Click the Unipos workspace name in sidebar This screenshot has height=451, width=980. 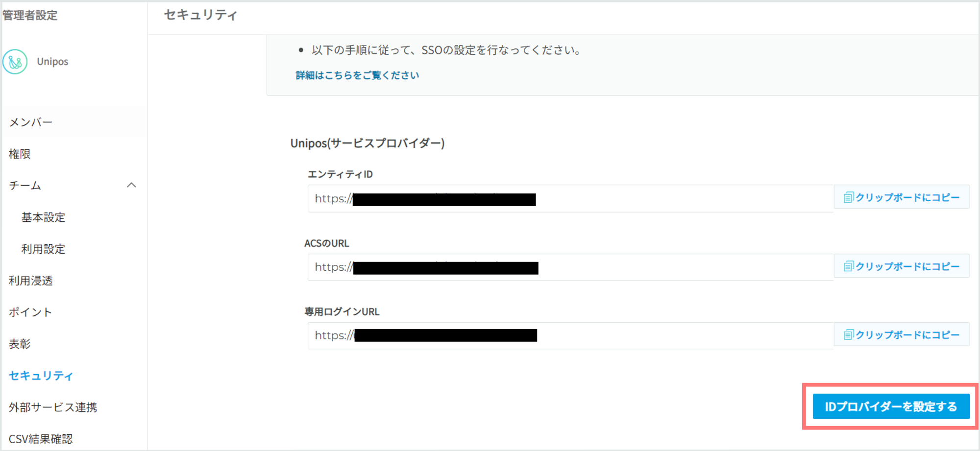52,62
